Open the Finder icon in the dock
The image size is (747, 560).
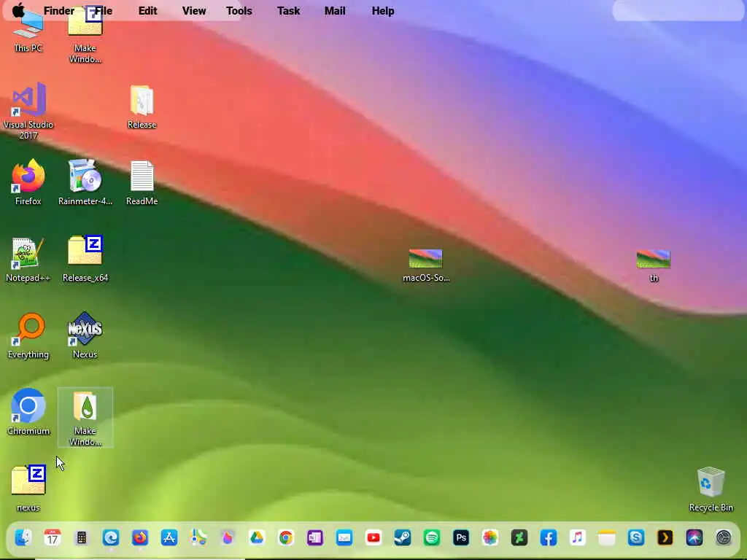tap(23, 537)
